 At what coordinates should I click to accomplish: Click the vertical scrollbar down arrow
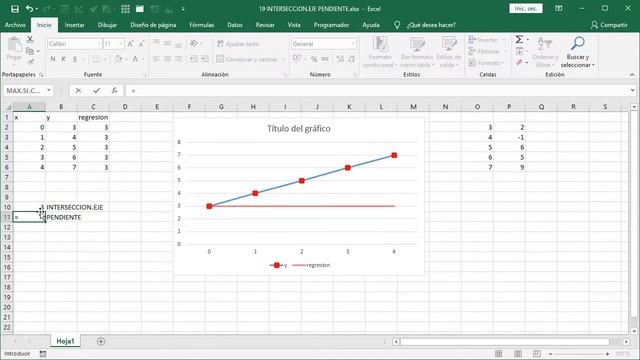(x=633, y=331)
